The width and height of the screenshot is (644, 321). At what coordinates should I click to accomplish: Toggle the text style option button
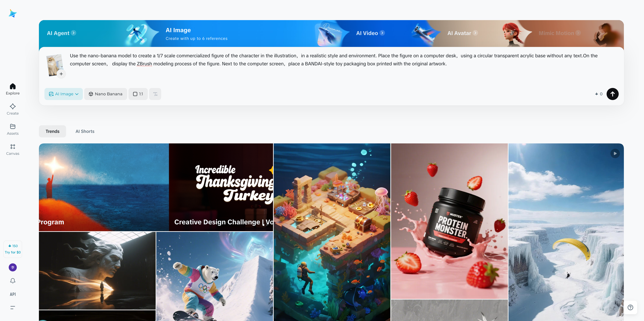tap(155, 94)
